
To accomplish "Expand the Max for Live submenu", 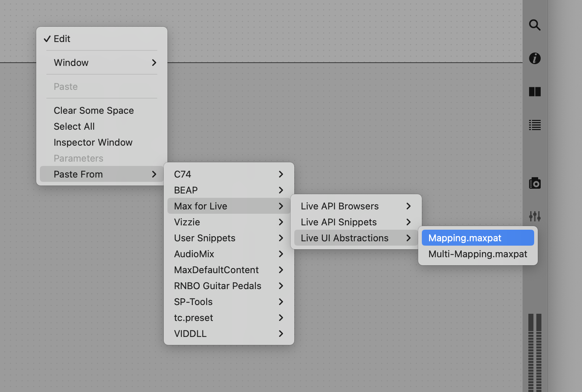I will [229, 206].
